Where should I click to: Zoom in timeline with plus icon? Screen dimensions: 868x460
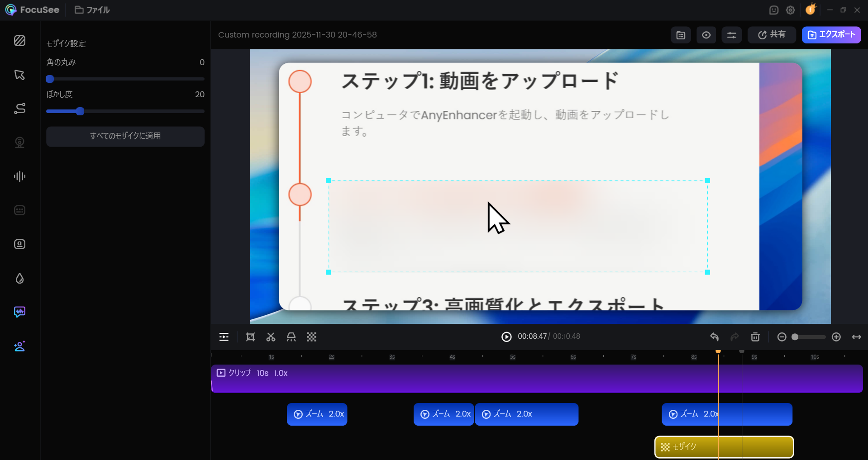click(x=836, y=337)
